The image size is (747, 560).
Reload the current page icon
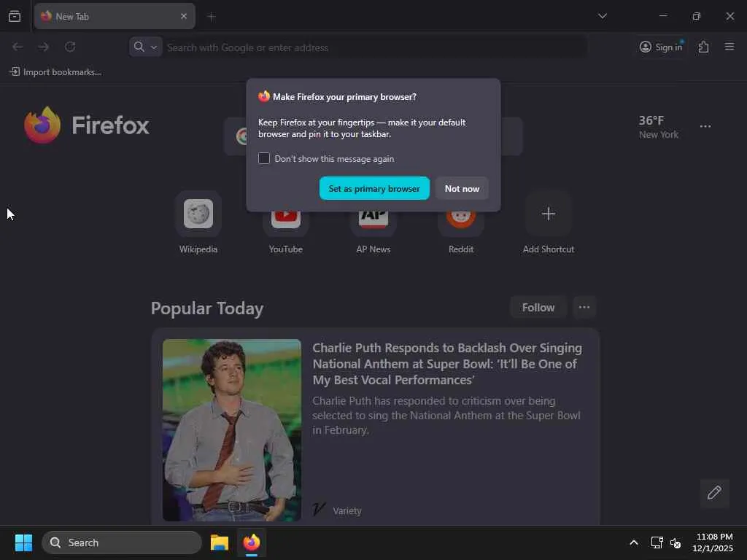coord(70,47)
